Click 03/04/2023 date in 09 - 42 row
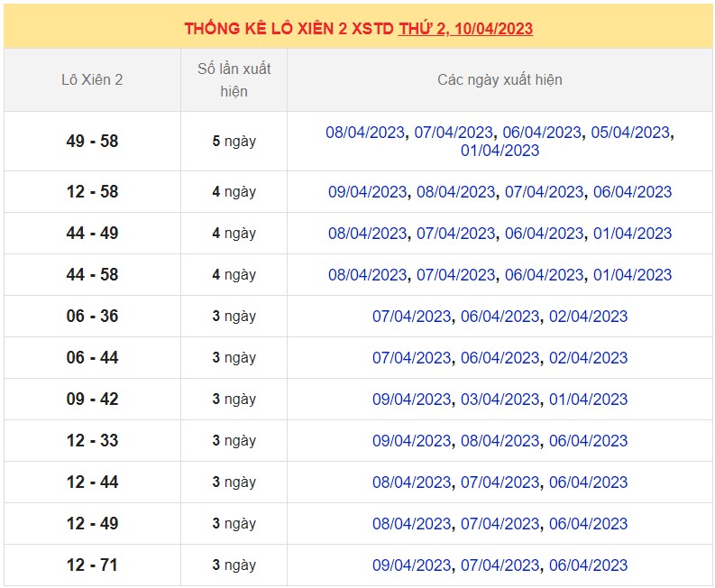 click(x=500, y=400)
